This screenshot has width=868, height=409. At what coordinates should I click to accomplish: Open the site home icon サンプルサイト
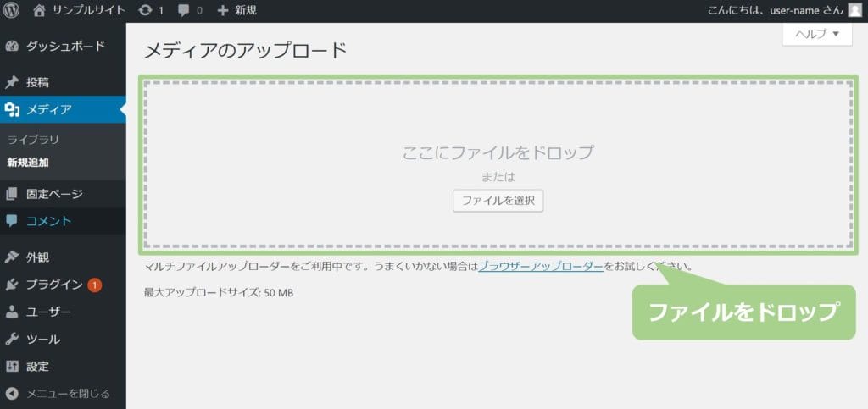pyautogui.click(x=39, y=10)
